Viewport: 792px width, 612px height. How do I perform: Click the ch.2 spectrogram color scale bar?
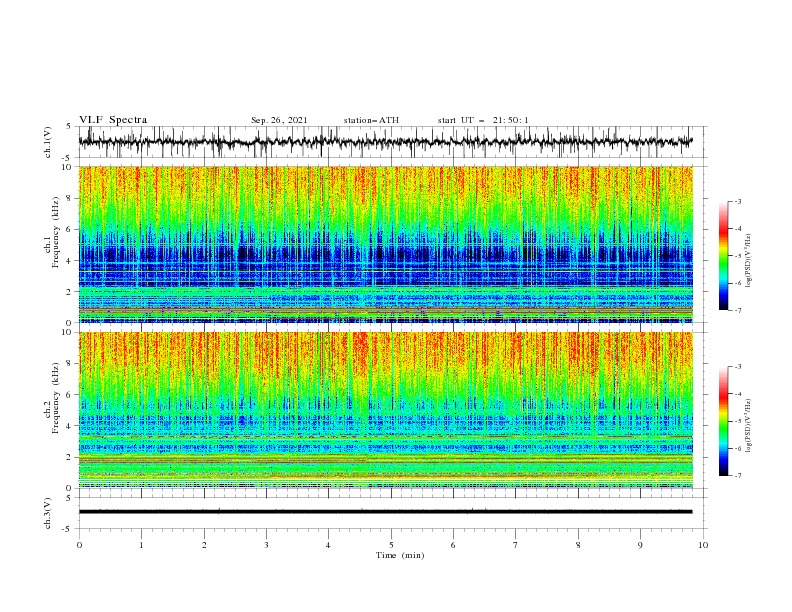point(723,421)
